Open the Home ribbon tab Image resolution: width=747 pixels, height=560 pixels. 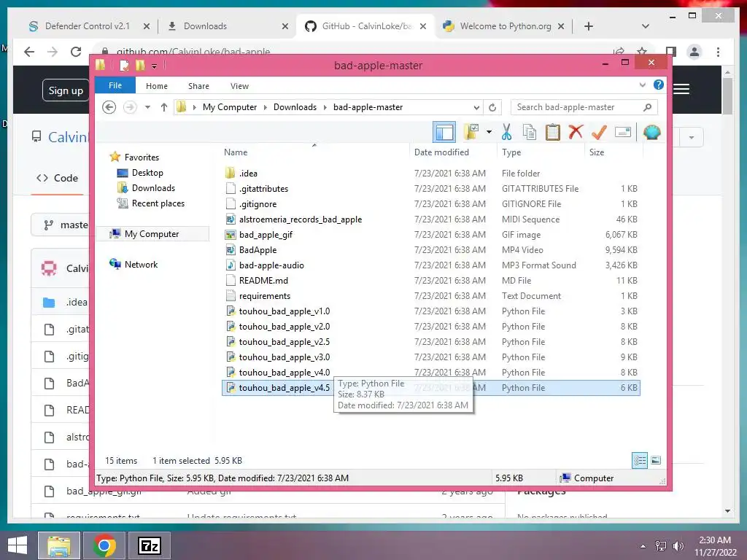157,86
